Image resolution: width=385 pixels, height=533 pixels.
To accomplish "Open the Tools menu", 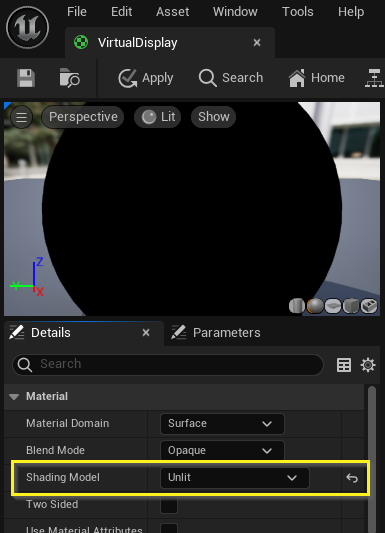I will (x=298, y=12).
